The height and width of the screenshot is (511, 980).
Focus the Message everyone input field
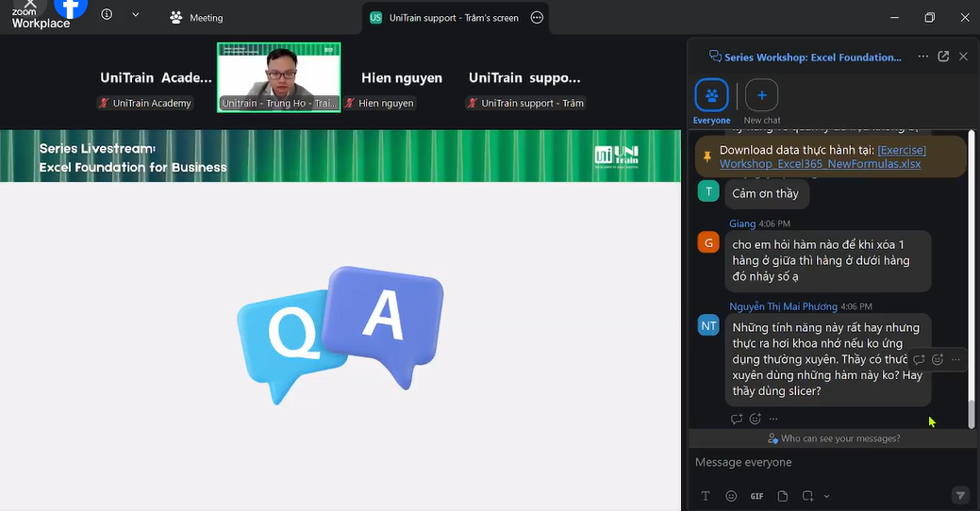tap(831, 462)
